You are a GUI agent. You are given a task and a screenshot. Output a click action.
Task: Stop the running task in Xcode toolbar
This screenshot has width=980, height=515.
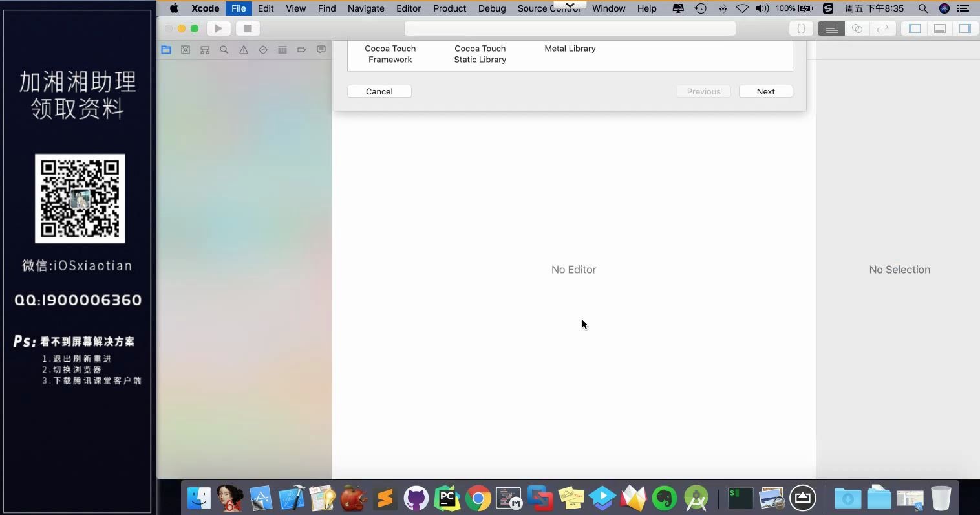pyautogui.click(x=248, y=28)
